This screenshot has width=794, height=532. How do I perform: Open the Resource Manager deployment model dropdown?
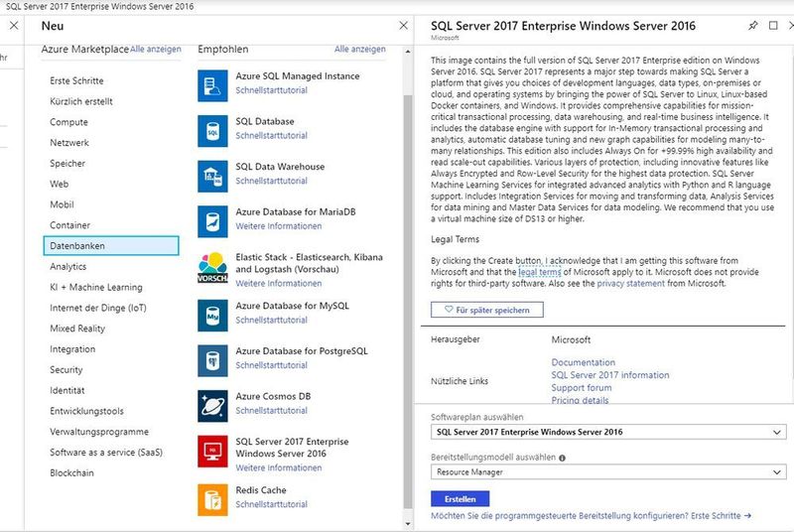pos(608,471)
